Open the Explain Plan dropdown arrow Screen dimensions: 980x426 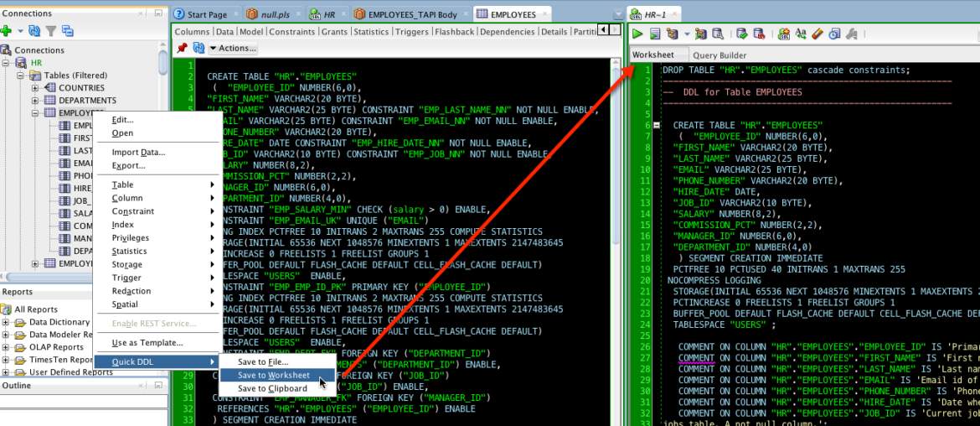[687, 34]
